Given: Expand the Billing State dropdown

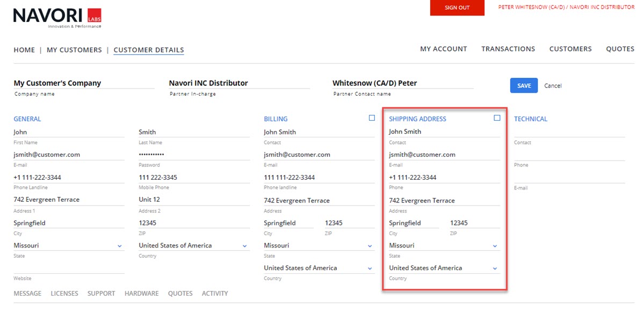Looking at the screenshot, I should pos(370,246).
